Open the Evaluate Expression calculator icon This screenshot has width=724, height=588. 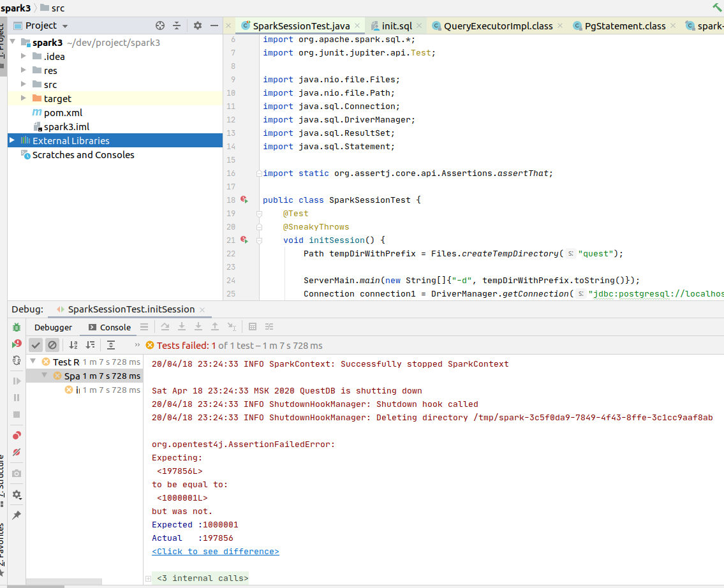tap(252, 327)
